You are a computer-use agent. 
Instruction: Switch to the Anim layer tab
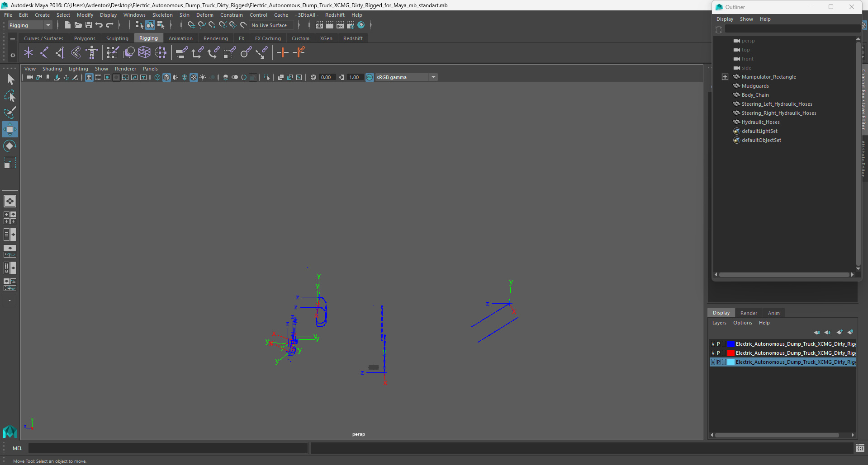coord(773,313)
